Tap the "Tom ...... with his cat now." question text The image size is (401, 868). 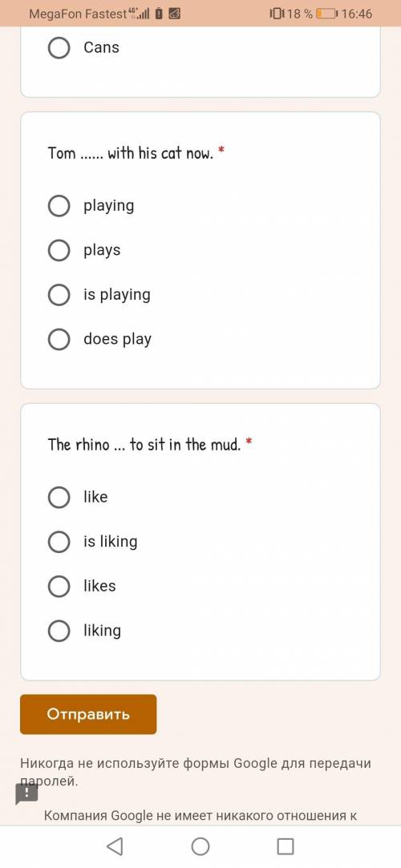[130, 153]
